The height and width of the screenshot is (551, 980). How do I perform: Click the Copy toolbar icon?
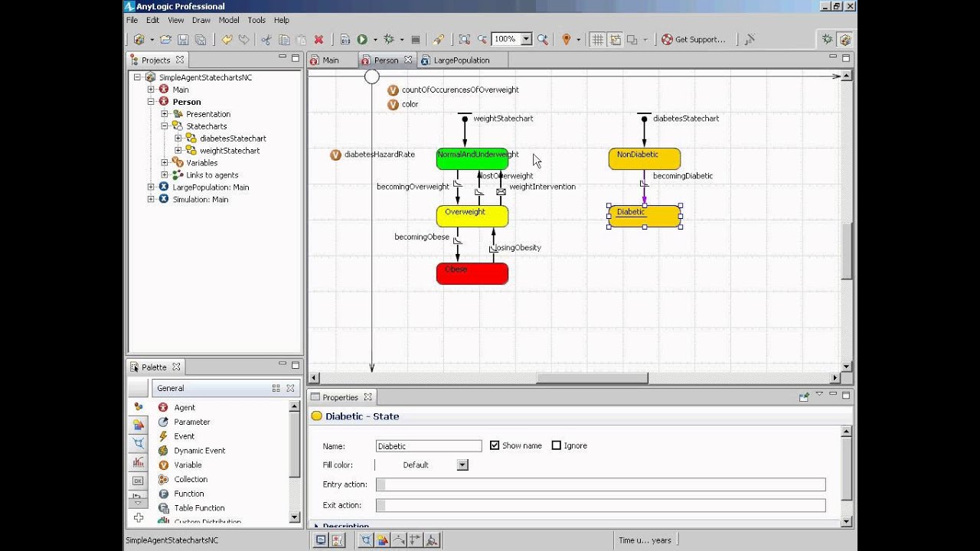pyautogui.click(x=284, y=39)
